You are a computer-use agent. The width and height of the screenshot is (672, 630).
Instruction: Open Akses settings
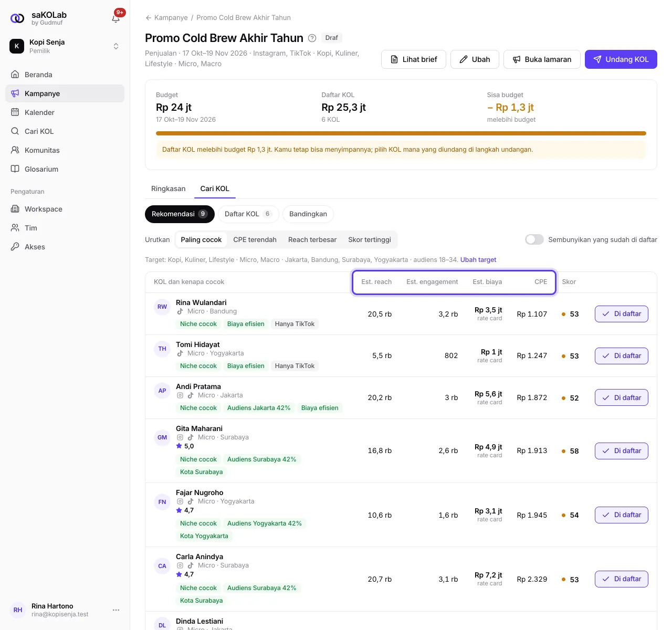65,247
